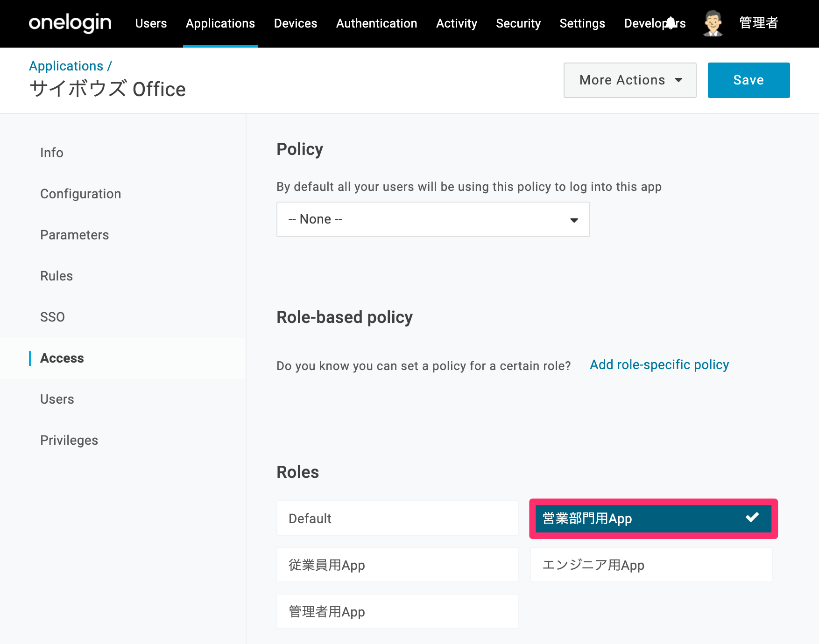Image resolution: width=819 pixels, height=644 pixels.
Task: Click Add role-specific policy link
Action: (x=659, y=365)
